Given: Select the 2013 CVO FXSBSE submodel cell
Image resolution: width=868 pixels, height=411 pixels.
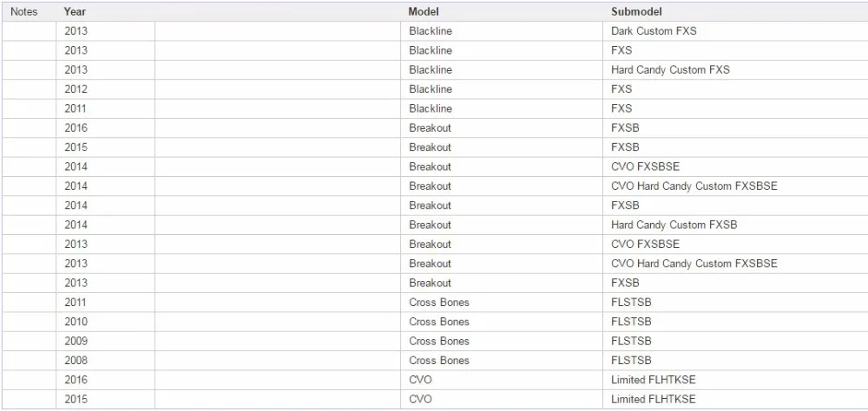Looking at the screenshot, I should 735,244.
